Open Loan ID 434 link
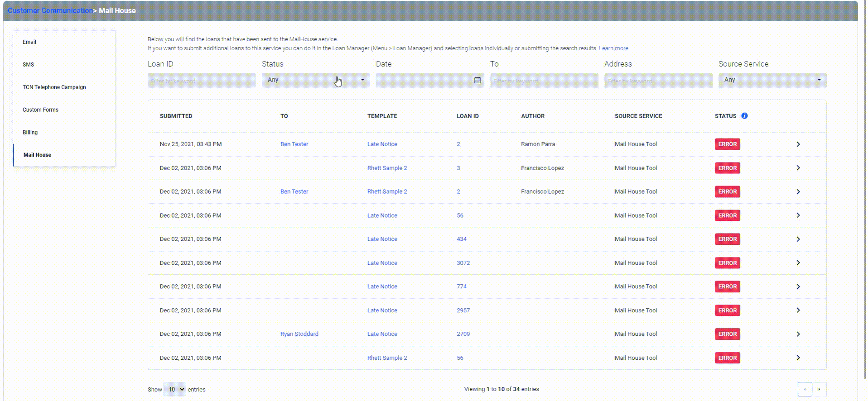Screen dimensions: 868x401 [462, 239]
